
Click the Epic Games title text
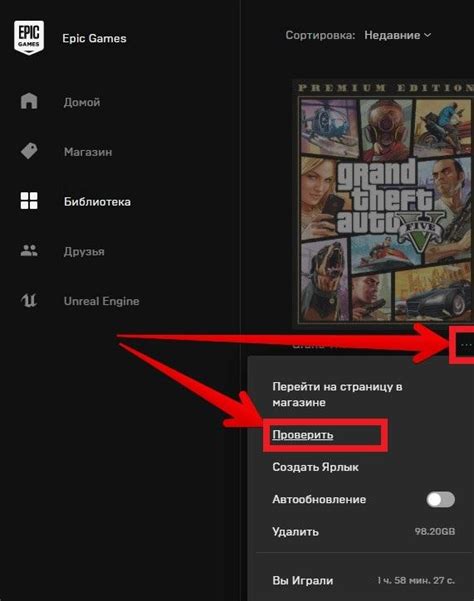94,38
